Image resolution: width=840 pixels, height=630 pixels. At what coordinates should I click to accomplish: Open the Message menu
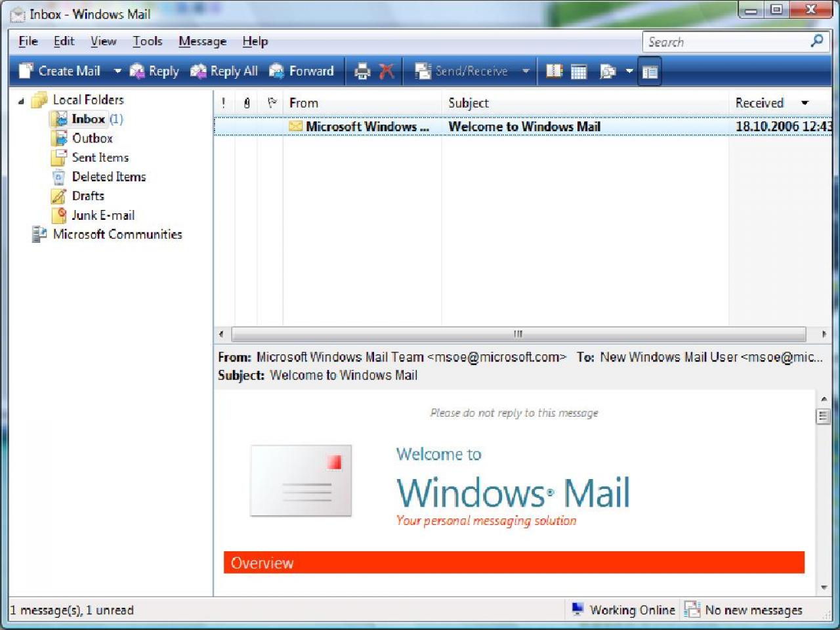pos(203,41)
